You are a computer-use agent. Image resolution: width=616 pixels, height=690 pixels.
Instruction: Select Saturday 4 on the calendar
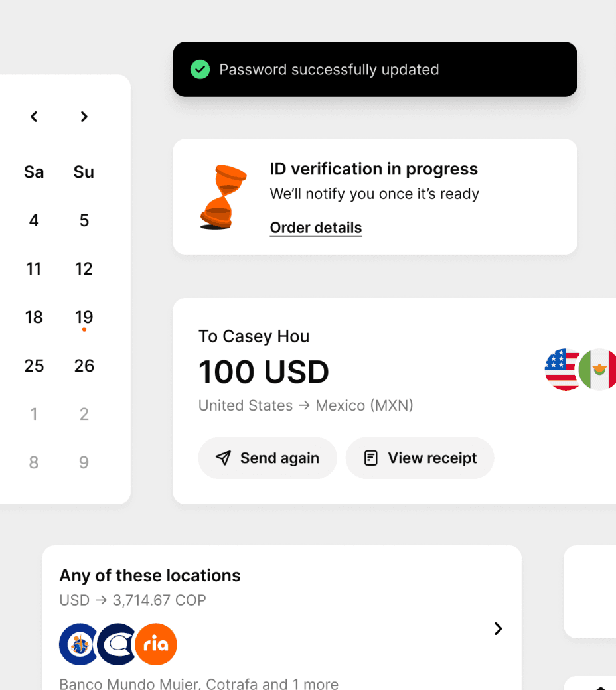[x=34, y=220]
